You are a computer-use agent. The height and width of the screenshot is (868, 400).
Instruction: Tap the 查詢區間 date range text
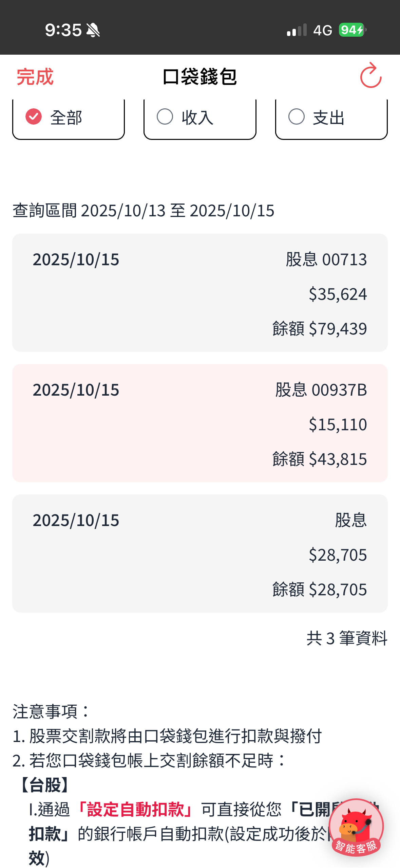tap(143, 210)
